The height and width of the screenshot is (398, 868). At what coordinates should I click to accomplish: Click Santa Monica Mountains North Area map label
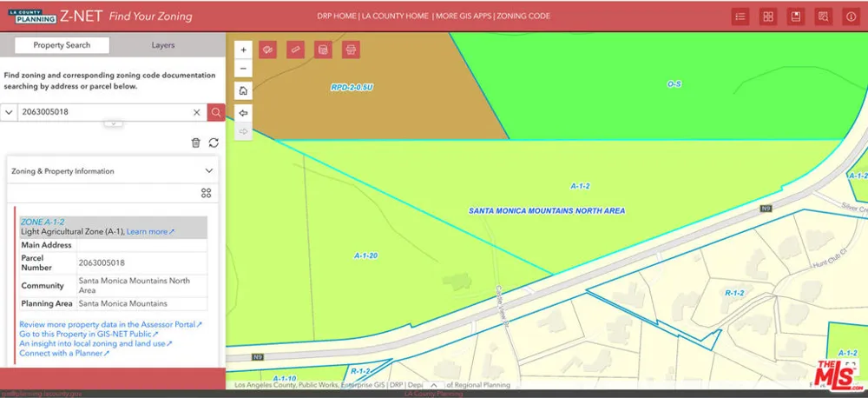click(547, 210)
